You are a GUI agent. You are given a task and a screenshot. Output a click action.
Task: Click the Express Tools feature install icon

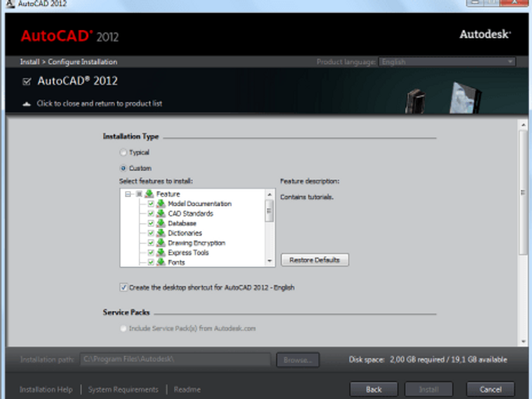(x=161, y=253)
